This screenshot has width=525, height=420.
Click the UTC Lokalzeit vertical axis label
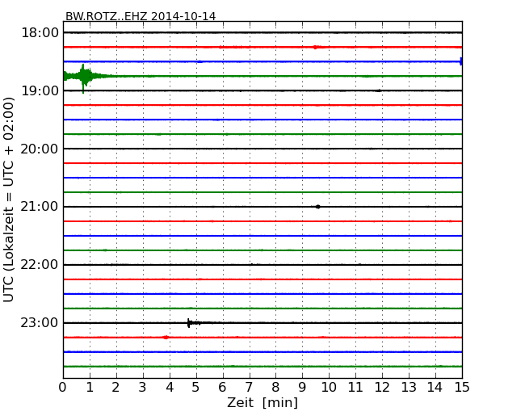click(x=9, y=199)
